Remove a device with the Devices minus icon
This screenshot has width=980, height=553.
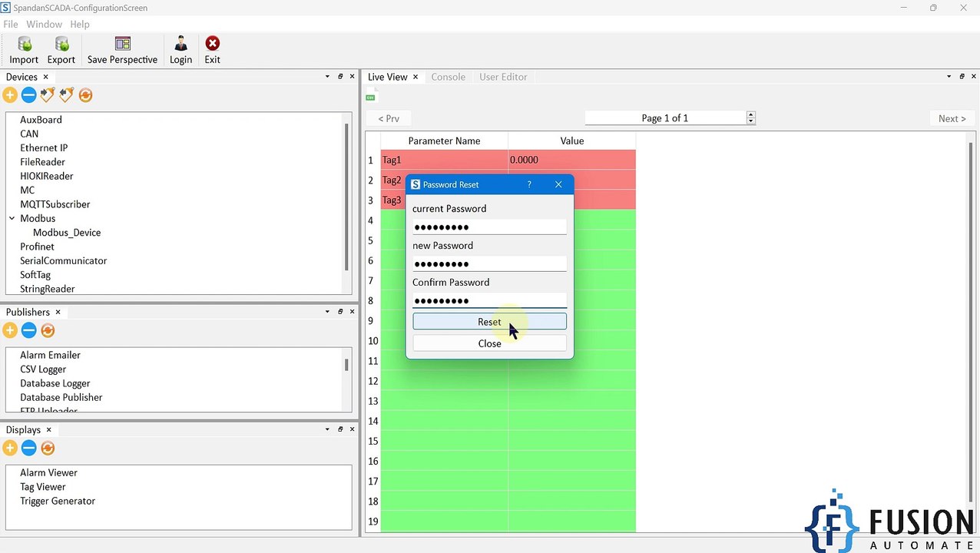coord(28,95)
